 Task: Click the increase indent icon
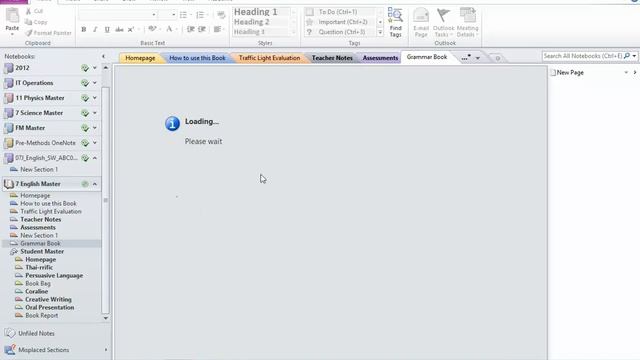202,29
